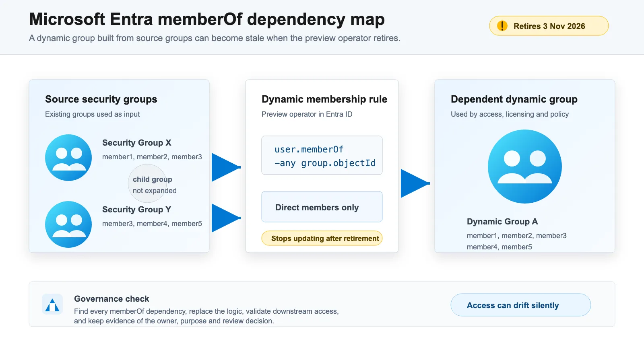
Task: Click the Governance check triangle icon
Action: pos(52,304)
